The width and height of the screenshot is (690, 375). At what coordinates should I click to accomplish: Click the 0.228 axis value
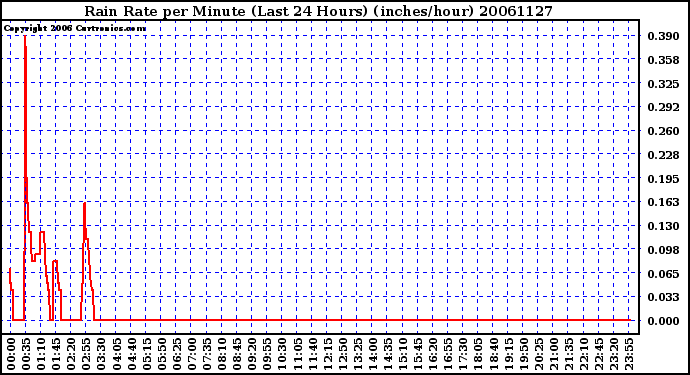pyautogui.click(x=663, y=155)
